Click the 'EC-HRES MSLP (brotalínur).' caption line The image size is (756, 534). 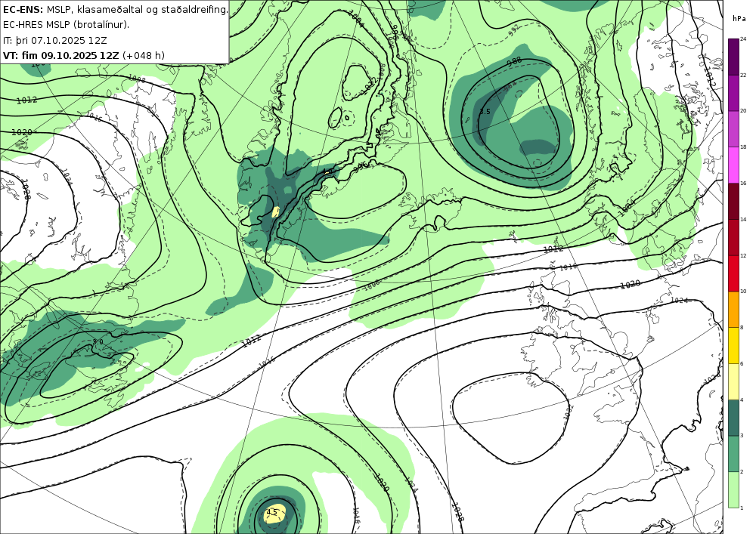tap(66, 25)
